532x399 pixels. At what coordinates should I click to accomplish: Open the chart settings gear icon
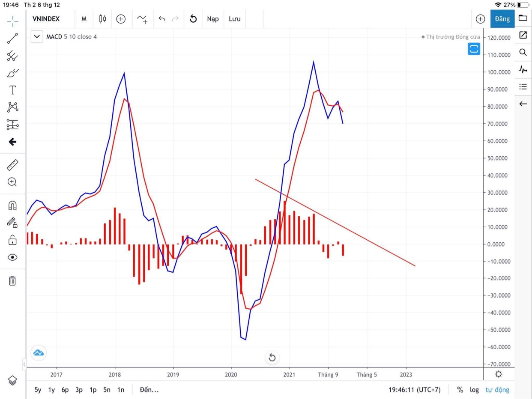pyautogui.click(x=499, y=374)
